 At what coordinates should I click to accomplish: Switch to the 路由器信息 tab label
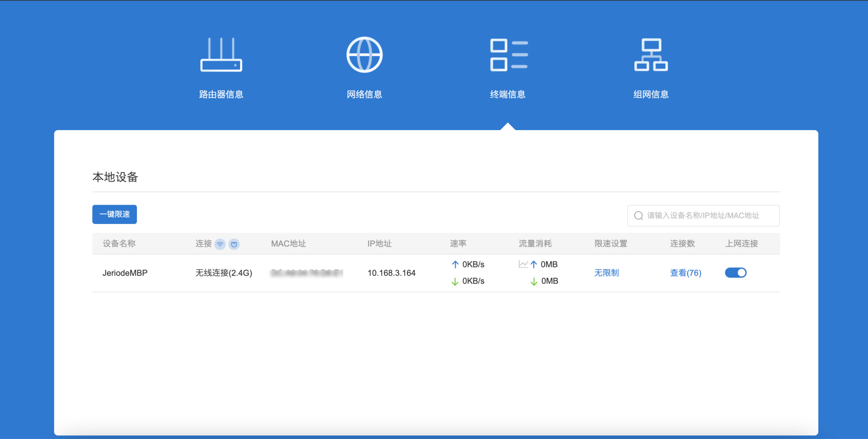pos(221,94)
